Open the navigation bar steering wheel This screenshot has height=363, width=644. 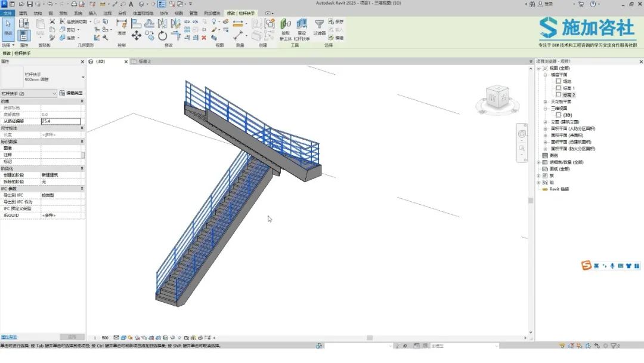pyautogui.click(x=522, y=134)
